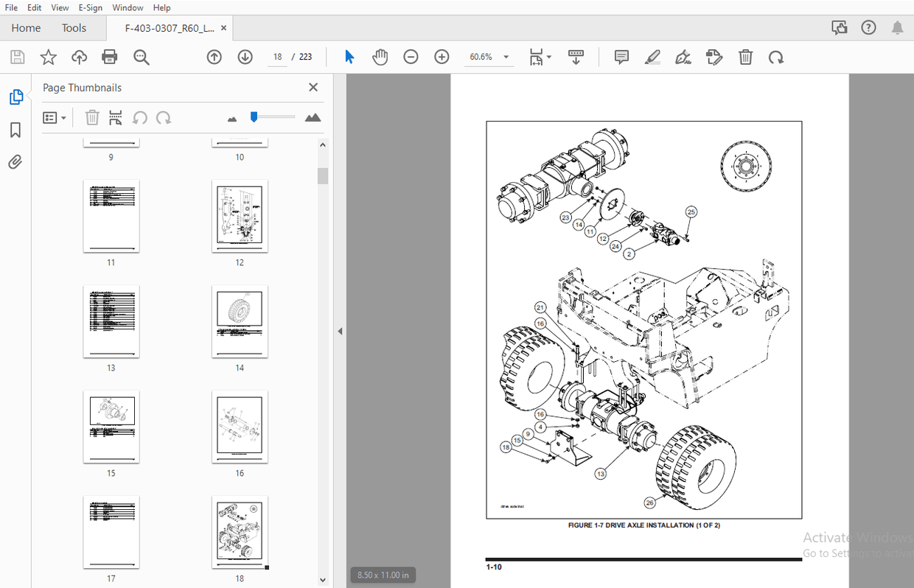914x588 pixels.
Task: Click the Delete pages trash icon
Action: point(745,57)
